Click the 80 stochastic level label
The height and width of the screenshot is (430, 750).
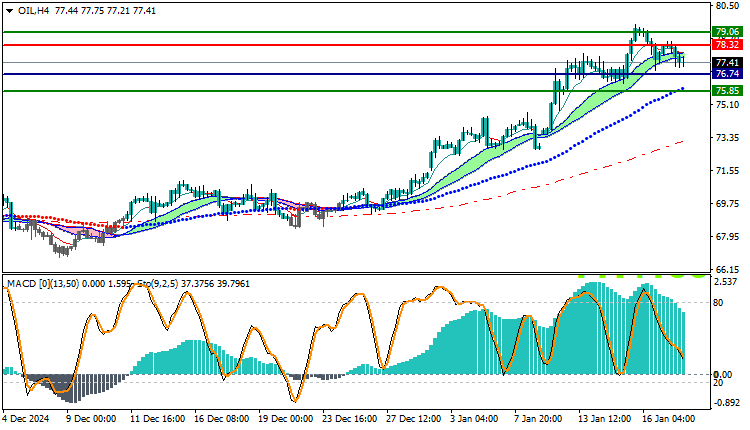point(719,303)
